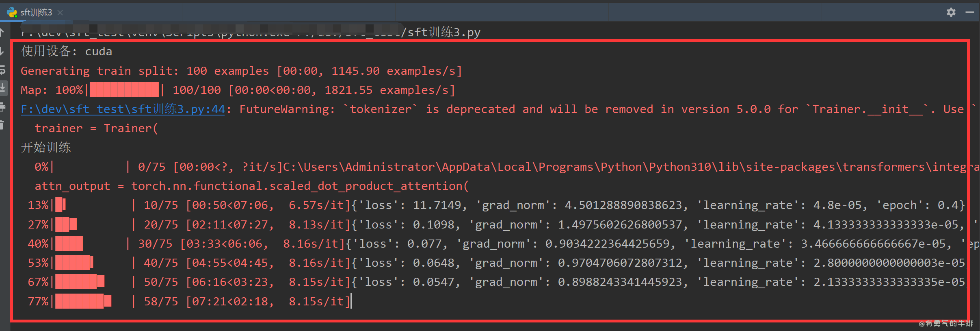980x331 pixels.
Task: Click the Python icon on sft训练3 tab
Action: pos(12,13)
